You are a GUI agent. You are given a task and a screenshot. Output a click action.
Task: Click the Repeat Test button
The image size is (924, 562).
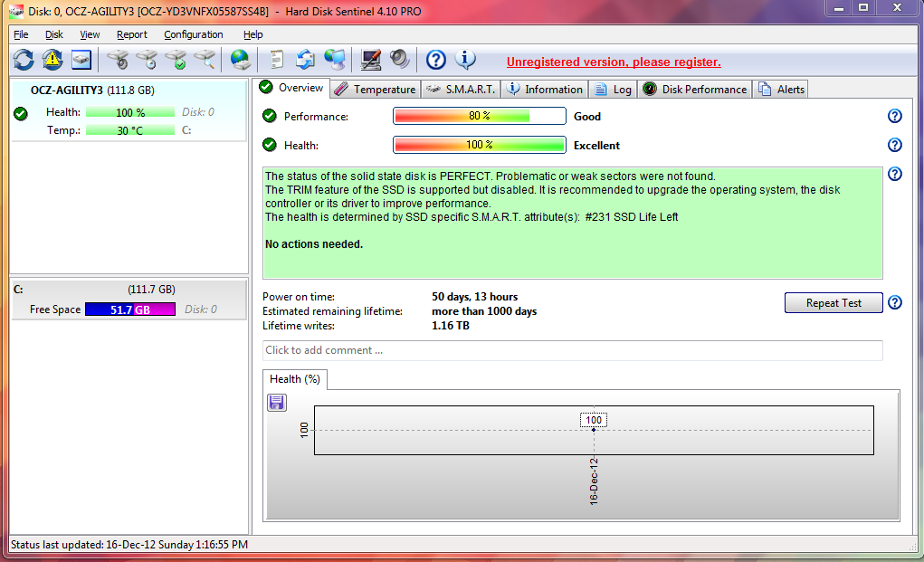click(x=834, y=303)
